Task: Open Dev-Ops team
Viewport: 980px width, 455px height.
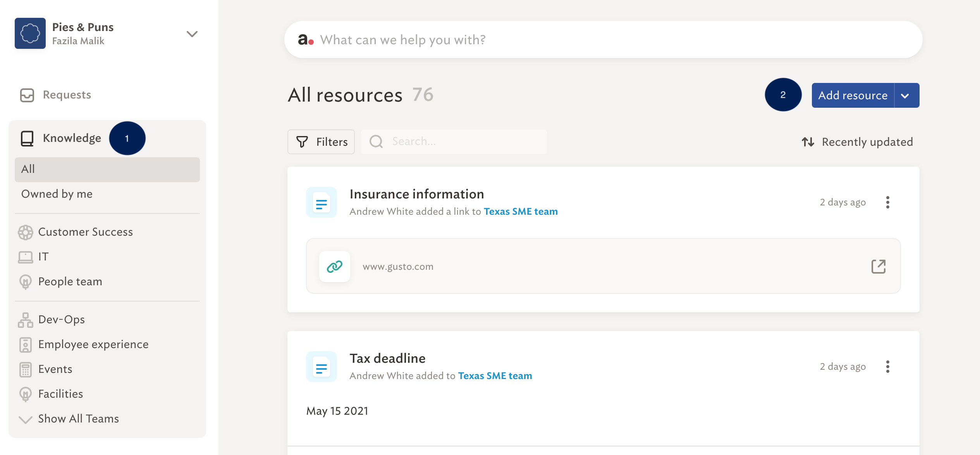Action: [x=62, y=319]
